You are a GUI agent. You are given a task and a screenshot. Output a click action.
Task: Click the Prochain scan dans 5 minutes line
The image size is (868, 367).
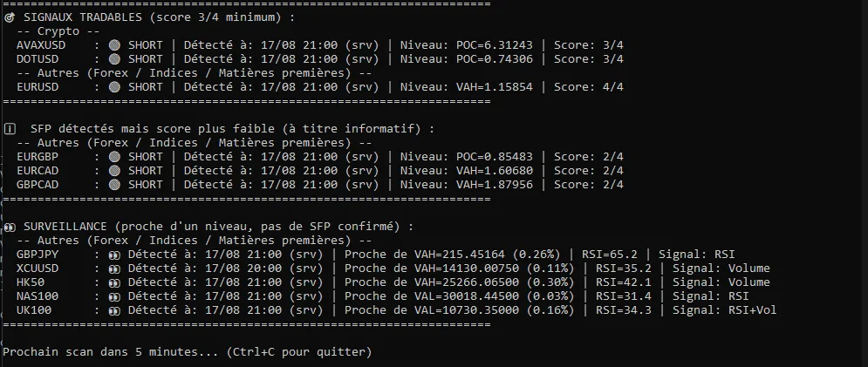188,352
